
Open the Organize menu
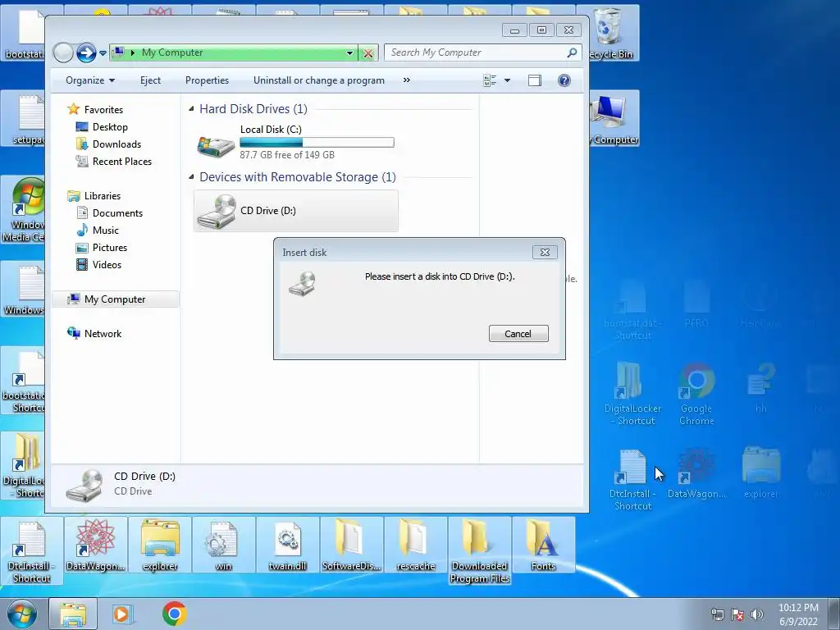click(x=90, y=80)
